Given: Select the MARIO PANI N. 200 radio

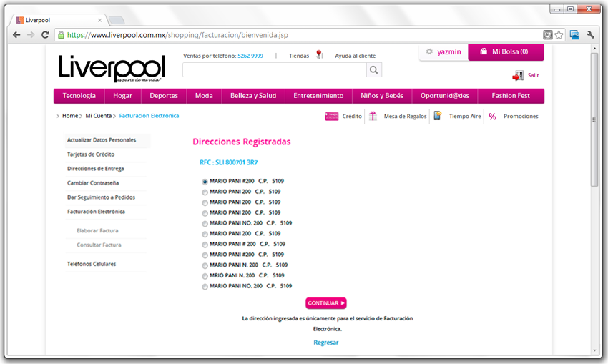Looking at the screenshot, I should coord(205,265).
